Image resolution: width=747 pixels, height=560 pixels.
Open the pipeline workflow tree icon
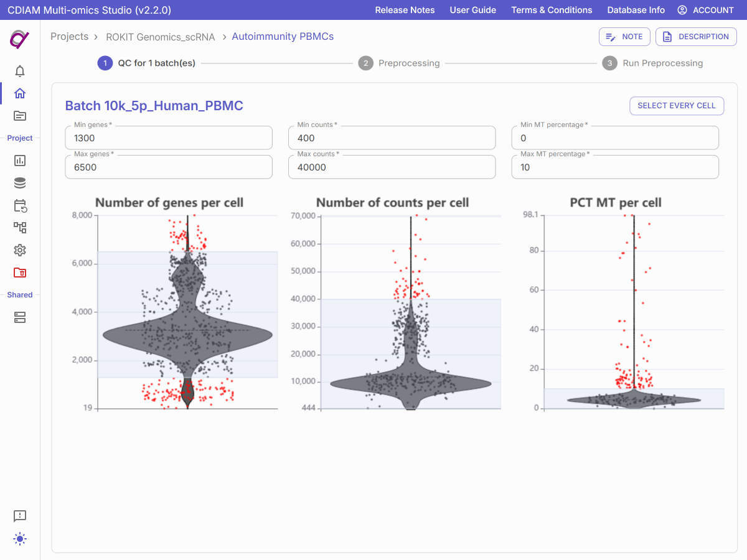[x=20, y=228]
